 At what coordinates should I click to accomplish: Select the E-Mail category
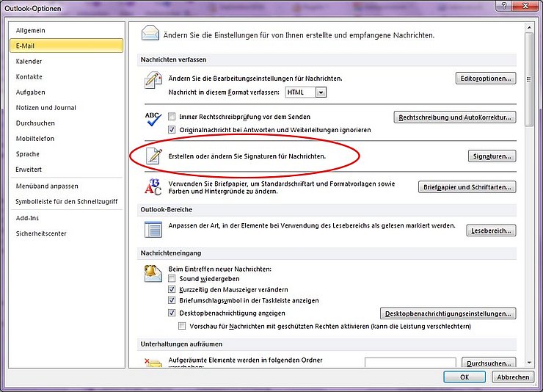click(67, 46)
